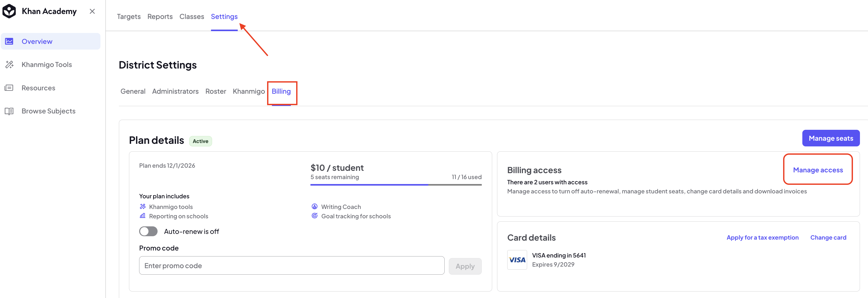Click the "VISA ending in 5641" text
The image size is (868, 298).
(x=559, y=255)
